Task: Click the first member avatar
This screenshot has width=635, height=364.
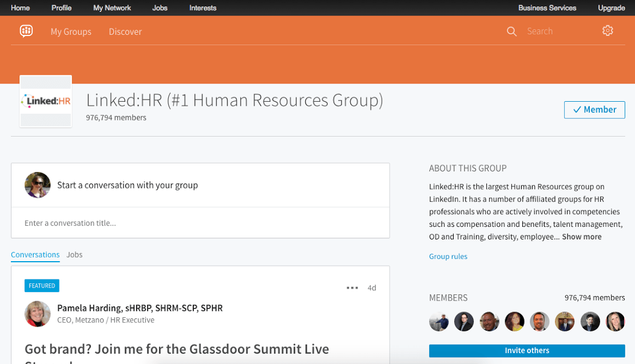Action: click(x=439, y=322)
